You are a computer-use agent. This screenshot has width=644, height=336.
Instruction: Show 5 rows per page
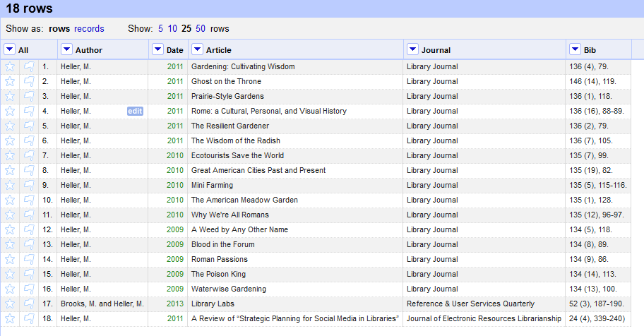coord(160,29)
